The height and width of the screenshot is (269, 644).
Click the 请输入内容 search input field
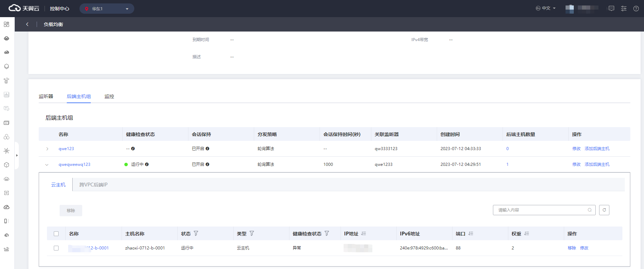click(x=541, y=210)
